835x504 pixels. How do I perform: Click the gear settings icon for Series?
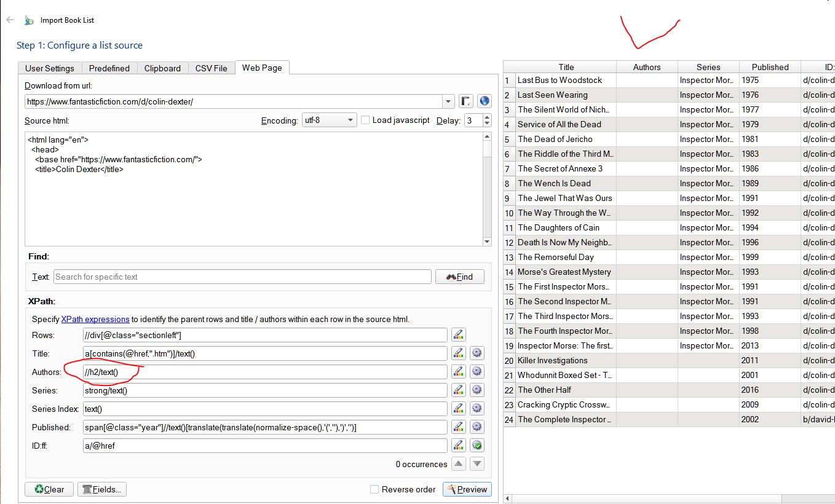click(x=477, y=390)
